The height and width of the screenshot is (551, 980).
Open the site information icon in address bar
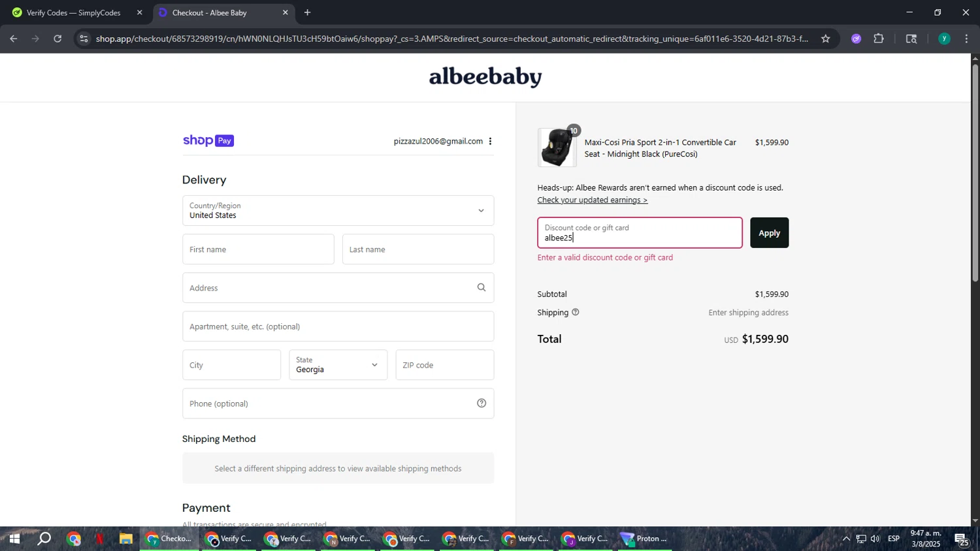[83, 39]
